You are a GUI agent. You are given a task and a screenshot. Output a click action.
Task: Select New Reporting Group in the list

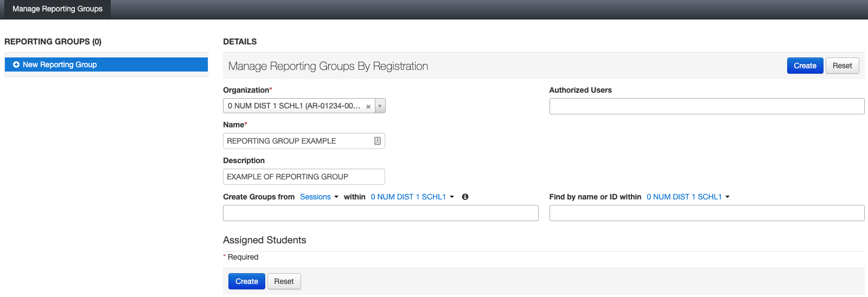pyautogui.click(x=60, y=64)
